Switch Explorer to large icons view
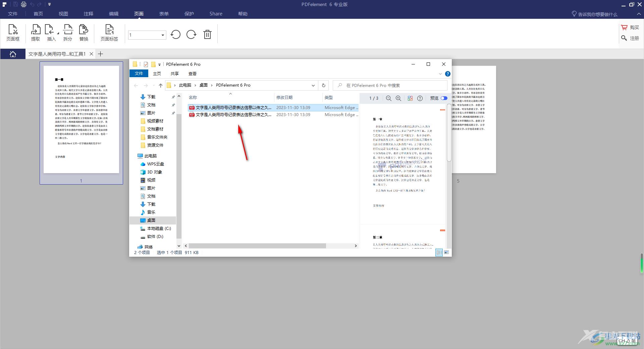This screenshot has width=644, height=349. [x=446, y=252]
